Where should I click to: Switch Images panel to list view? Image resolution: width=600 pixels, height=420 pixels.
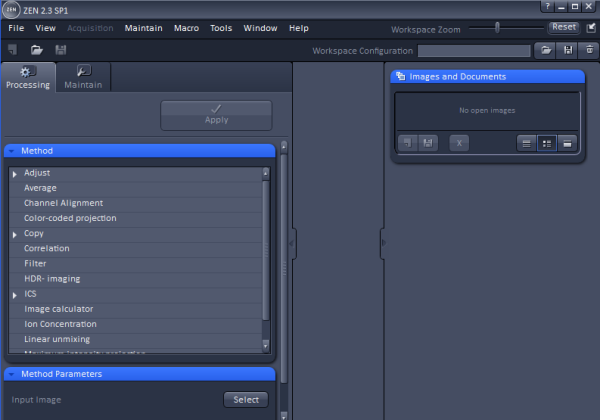pyautogui.click(x=527, y=143)
